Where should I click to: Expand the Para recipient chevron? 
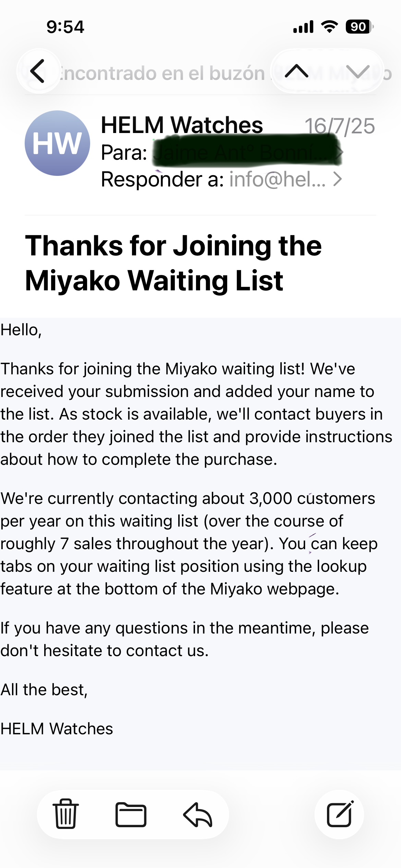point(339,152)
